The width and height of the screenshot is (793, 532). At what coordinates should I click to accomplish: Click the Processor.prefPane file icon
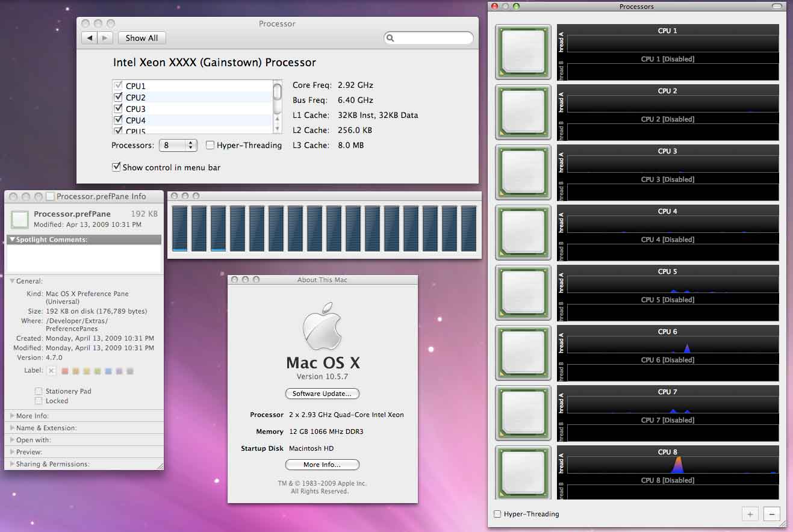pos(20,219)
